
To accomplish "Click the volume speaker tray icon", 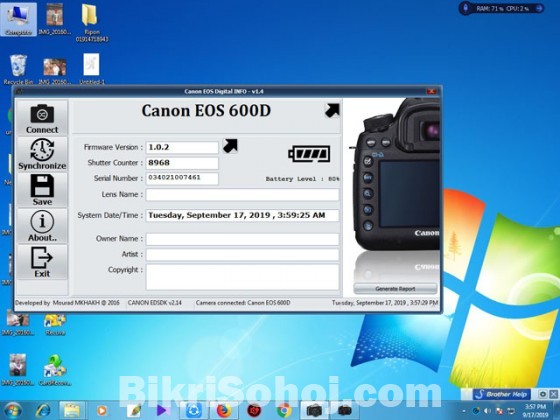I will pos(487,411).
